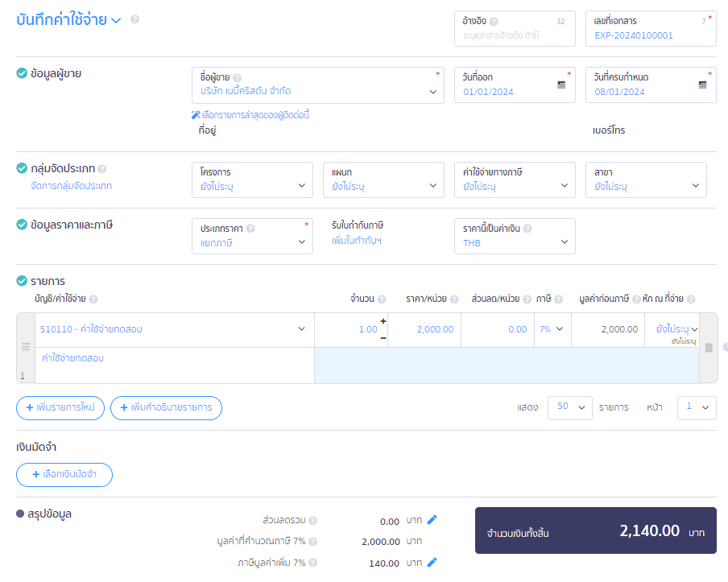This screenshot has height=582, width=728.
Task: Open the สาขา dropdown
Action: tap(647, 180)
